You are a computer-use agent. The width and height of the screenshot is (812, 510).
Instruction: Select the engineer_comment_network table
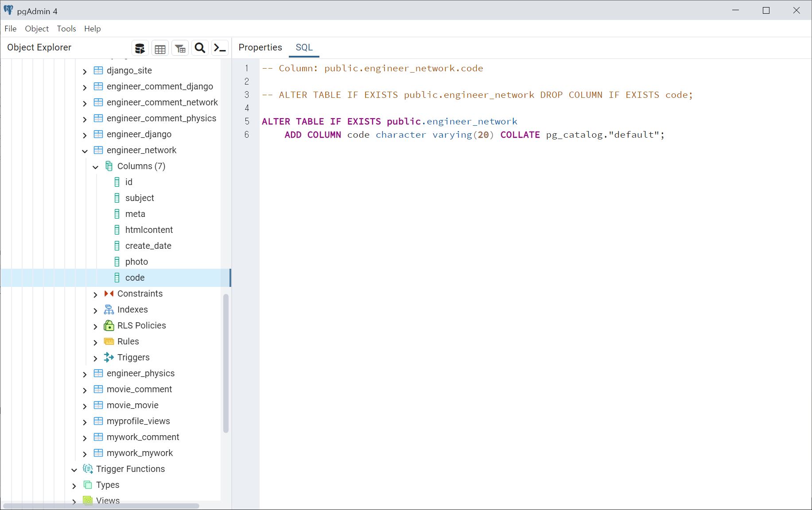pos(162,102)
